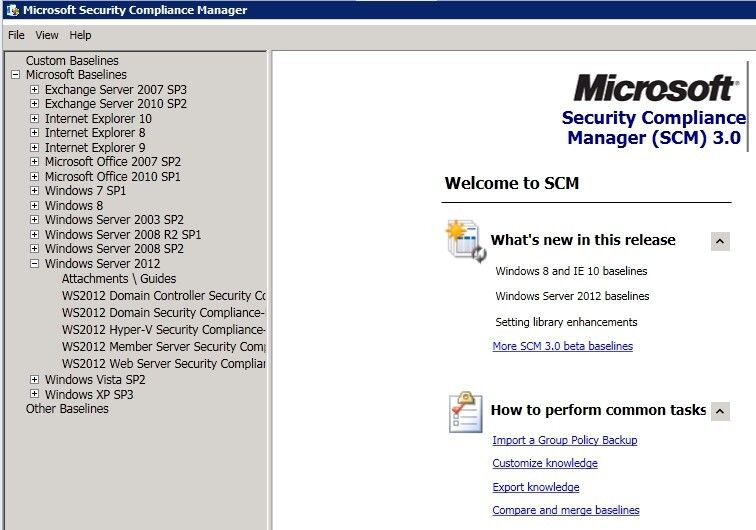The image size is (756, 530).
Task: Click 'Windows 8 and IE 10 baselines' text
Action: pos(571,271)
